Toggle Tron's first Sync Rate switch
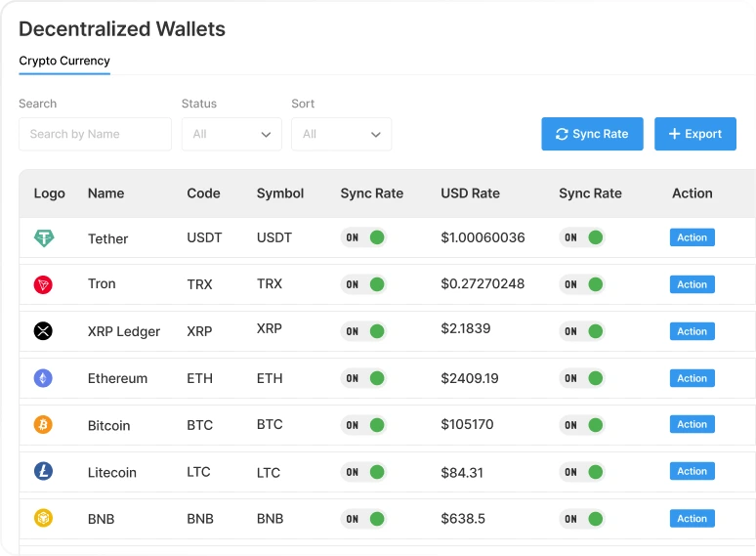The image size is (756, 556). (x=363, y=284)
